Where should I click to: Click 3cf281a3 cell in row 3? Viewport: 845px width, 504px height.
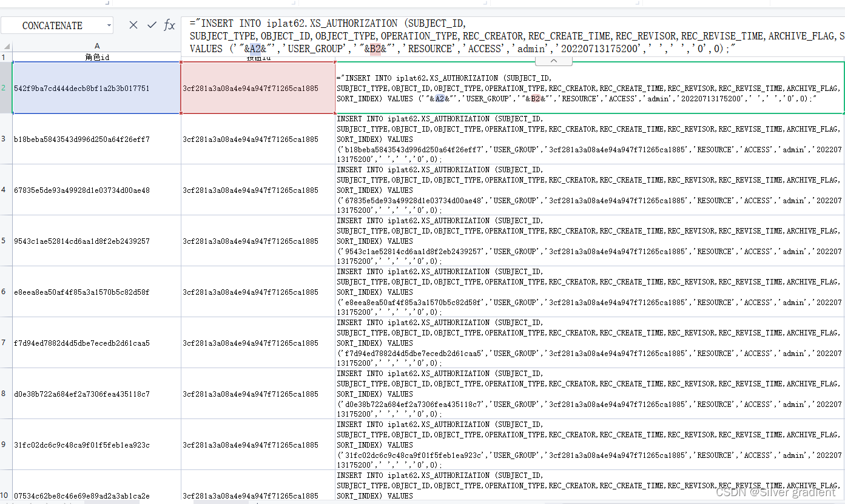(x=258, y=139)
